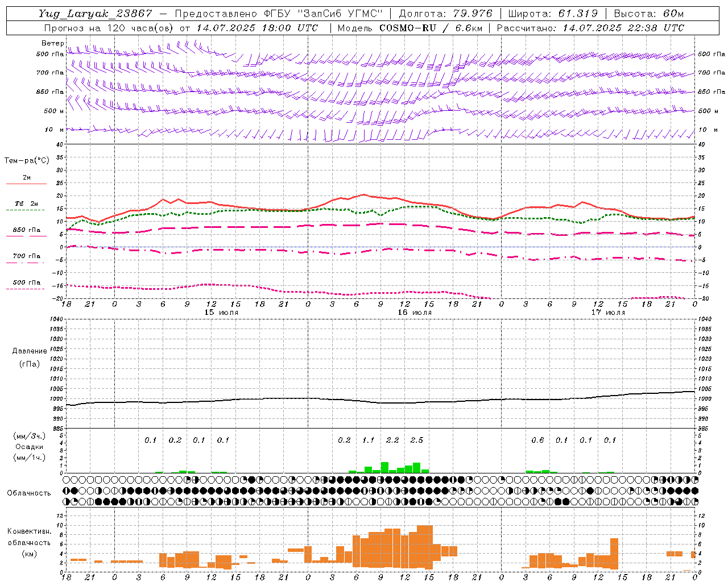Click the Ветер wind panel label
Viewport: 728px width, 582px height.
[52, 43]
